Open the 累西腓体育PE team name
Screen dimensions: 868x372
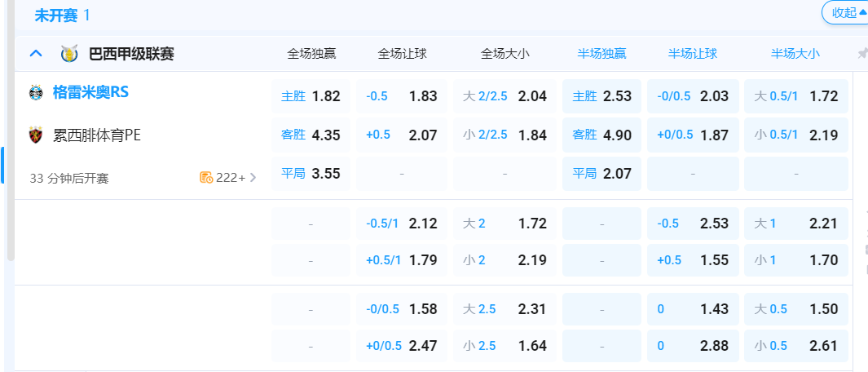pyautogui.click(x=97, y=135)
